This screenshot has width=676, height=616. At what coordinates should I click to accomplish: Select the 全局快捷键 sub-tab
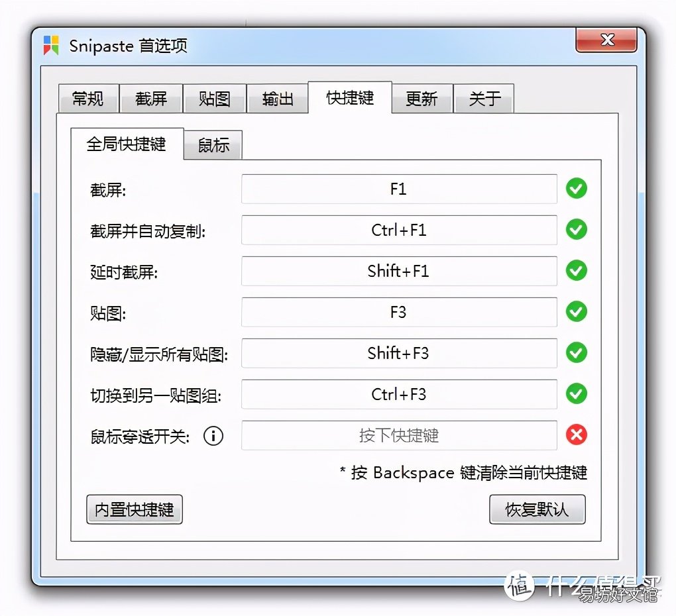point(127,144)
